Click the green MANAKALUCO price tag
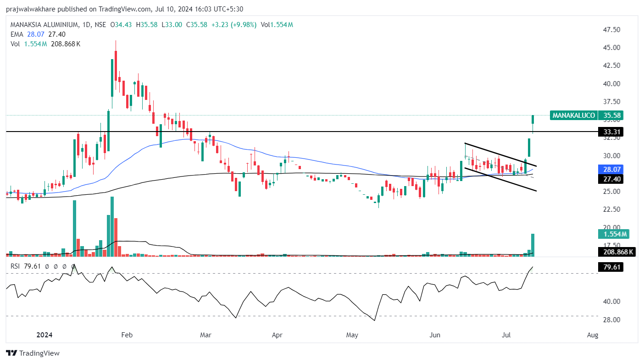Screen dimensions: 644x363 pyautogui.click(x=574, y=115)
